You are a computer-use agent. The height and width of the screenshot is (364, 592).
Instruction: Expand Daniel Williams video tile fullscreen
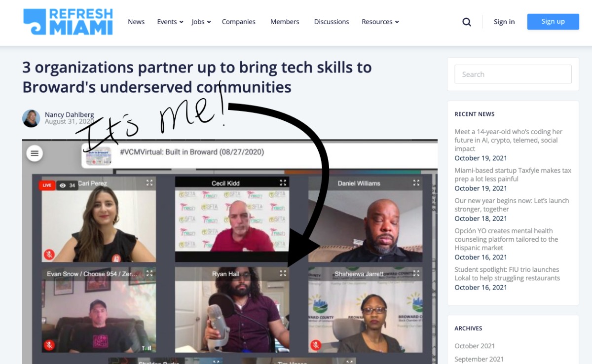coord(416,183)
